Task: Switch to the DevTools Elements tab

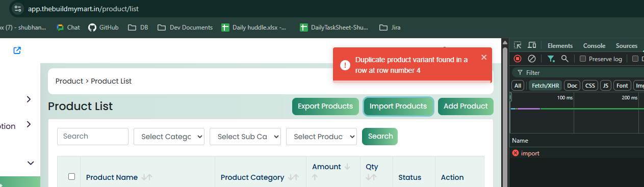Action: [x=560, y=45]
